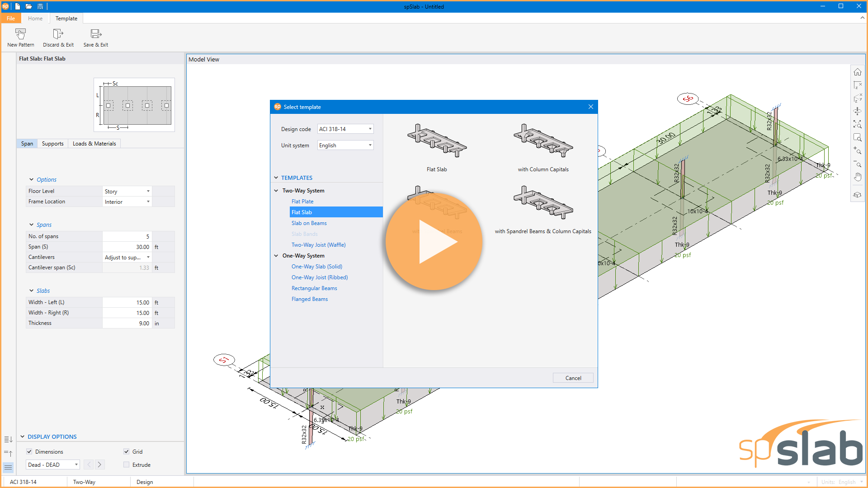Image resolution: width=868 pixels, height=488 pixels.
Task: Collapse the Slabs section
Action: coord(31,291)
